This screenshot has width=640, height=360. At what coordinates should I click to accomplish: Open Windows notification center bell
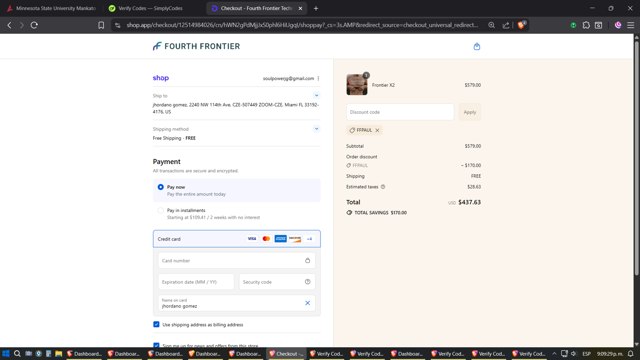coord(631,353)
